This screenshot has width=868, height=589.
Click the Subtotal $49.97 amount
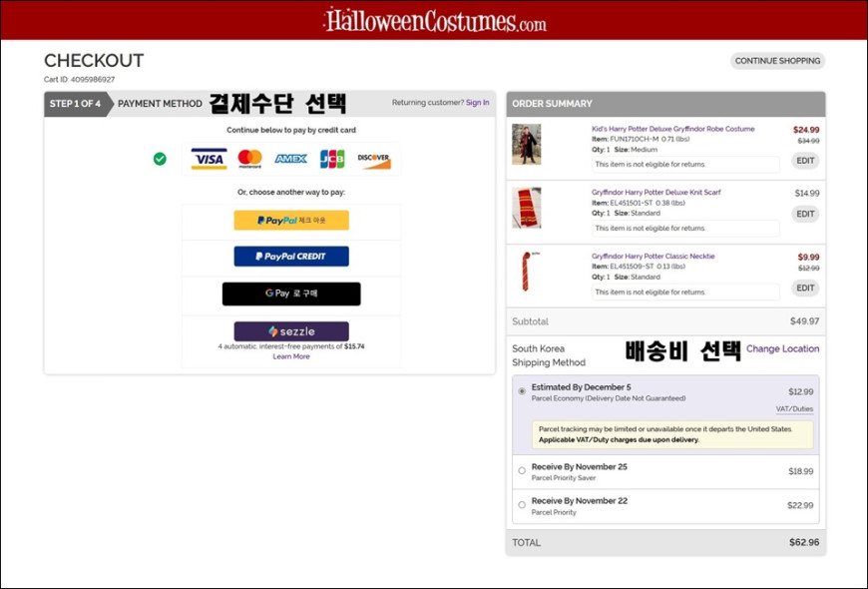[804, 321]
